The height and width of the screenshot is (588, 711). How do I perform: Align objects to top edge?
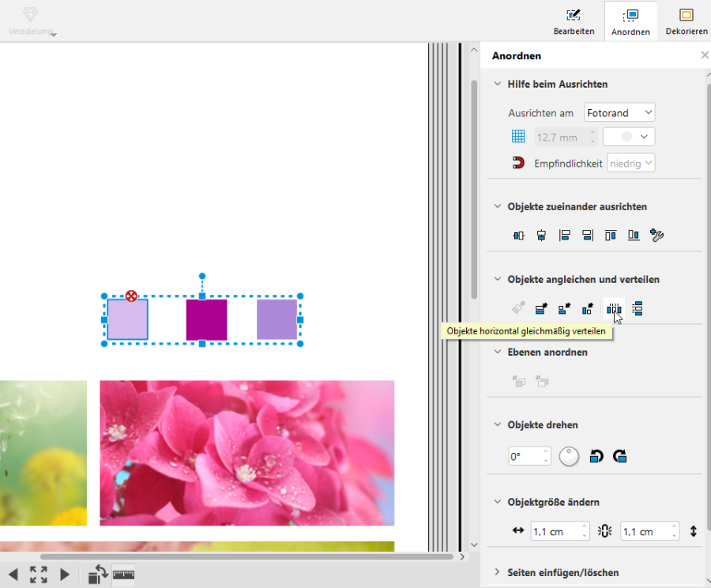[x=611, y=236]
